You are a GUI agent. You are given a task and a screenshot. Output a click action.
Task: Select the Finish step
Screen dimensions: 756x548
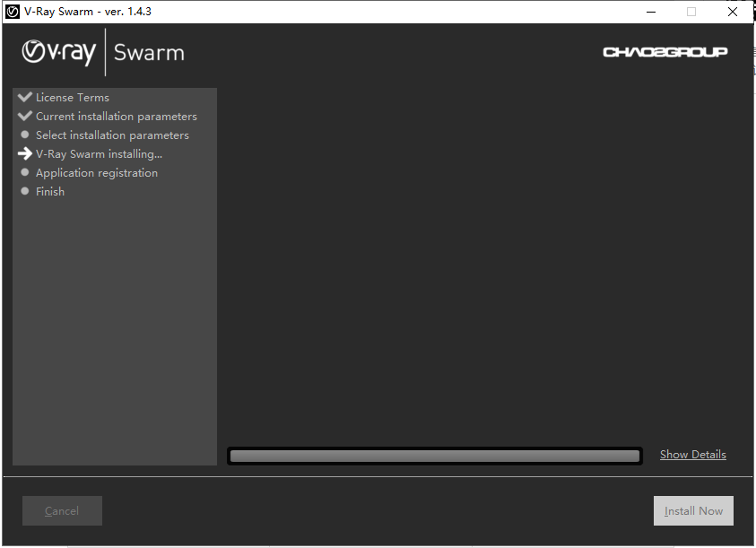click(x=49, y=192)
